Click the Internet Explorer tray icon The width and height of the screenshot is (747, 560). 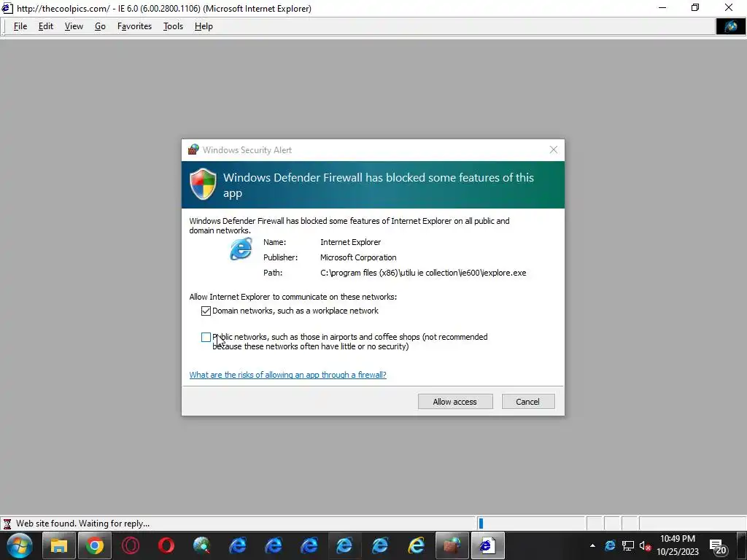point(610,545)
